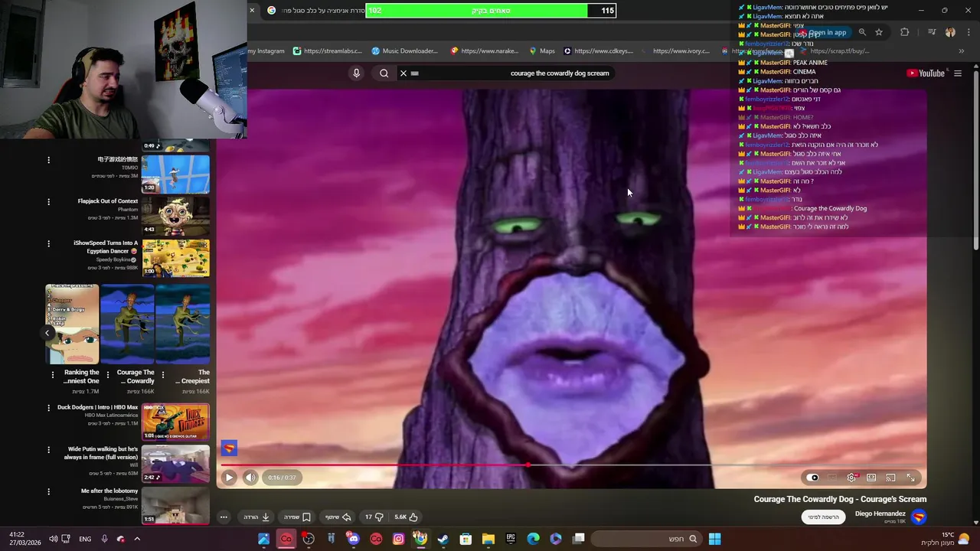Open options for Wide Putin video

click(48, 450)
